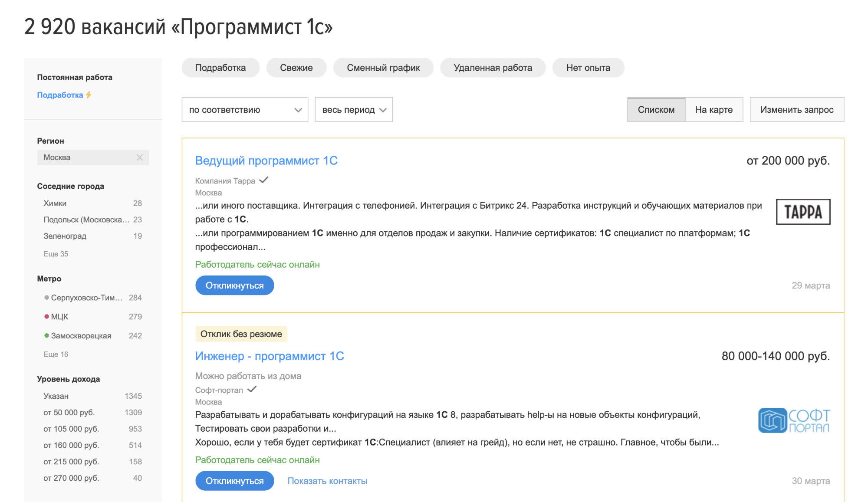
Task: Expand 'Еще 35' neighboring cities
Action: coord(56,254)
